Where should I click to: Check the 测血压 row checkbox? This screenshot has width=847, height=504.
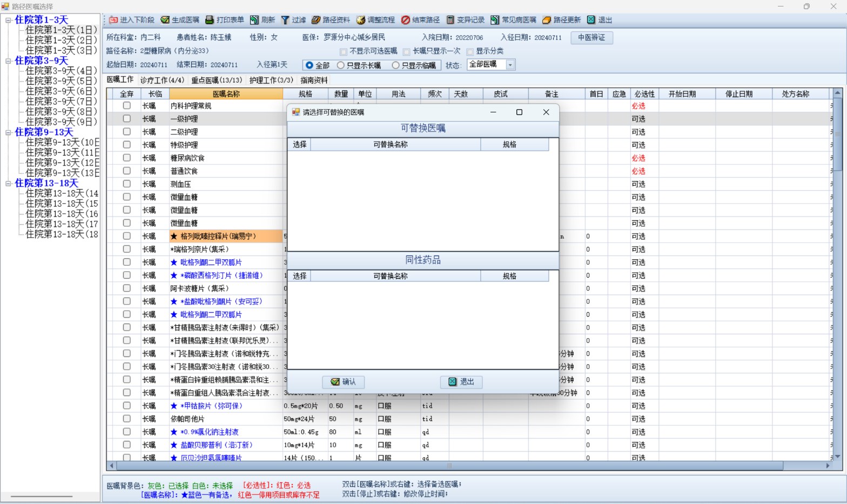tap(127, 184)
